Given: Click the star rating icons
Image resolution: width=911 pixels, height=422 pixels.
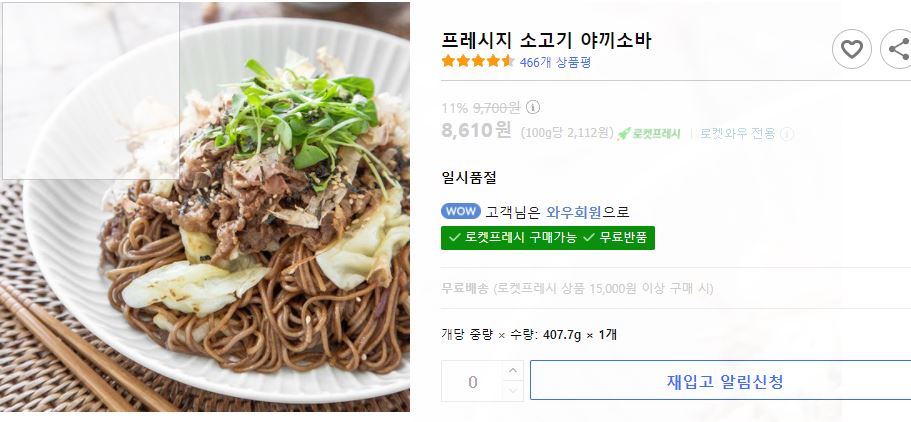Looking at the screenshot, I should point(478,61).
